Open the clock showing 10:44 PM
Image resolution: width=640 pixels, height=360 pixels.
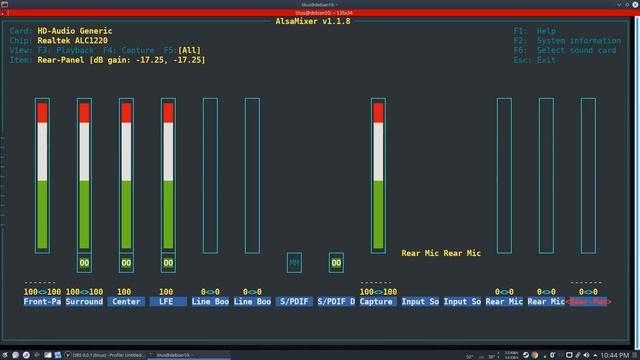click(x=614, y=356)
